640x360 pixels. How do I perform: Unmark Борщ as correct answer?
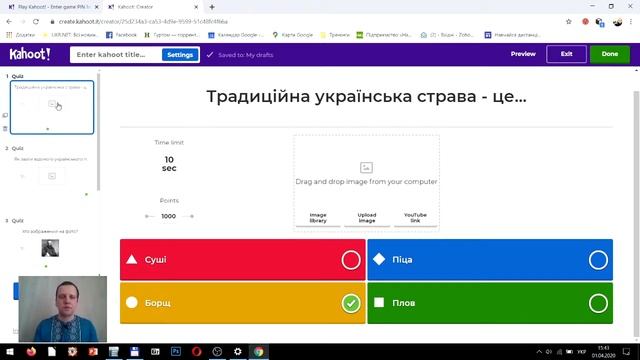[x=351, y=303]
